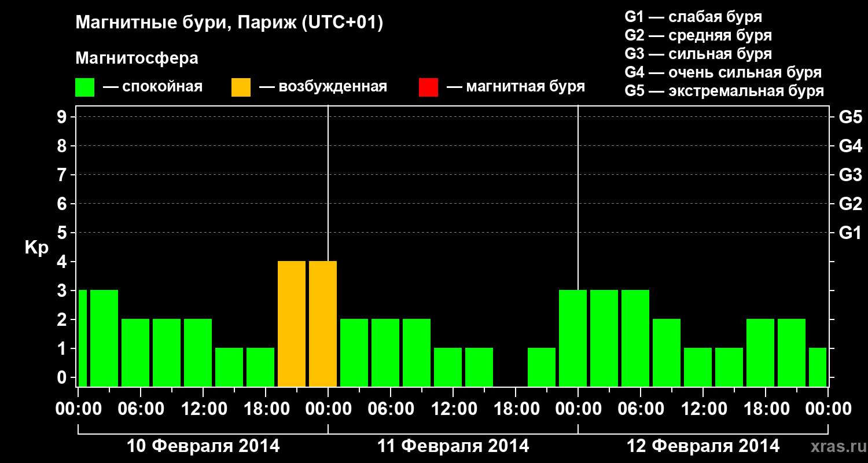The width and height of the screenshot is (868, 463).
Task: Click the green 'спокойная' legend swatch
Action: [x=85, y=87]
